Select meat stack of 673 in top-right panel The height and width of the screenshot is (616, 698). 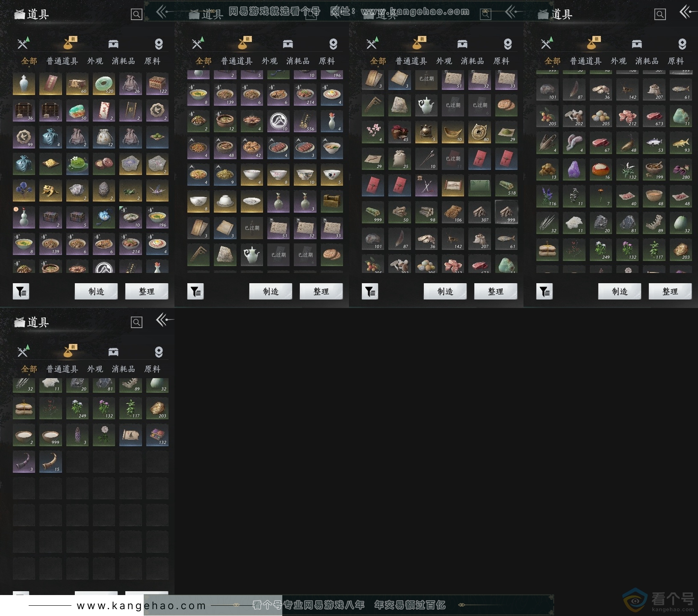pyautogui.click(x=654, y=116)
